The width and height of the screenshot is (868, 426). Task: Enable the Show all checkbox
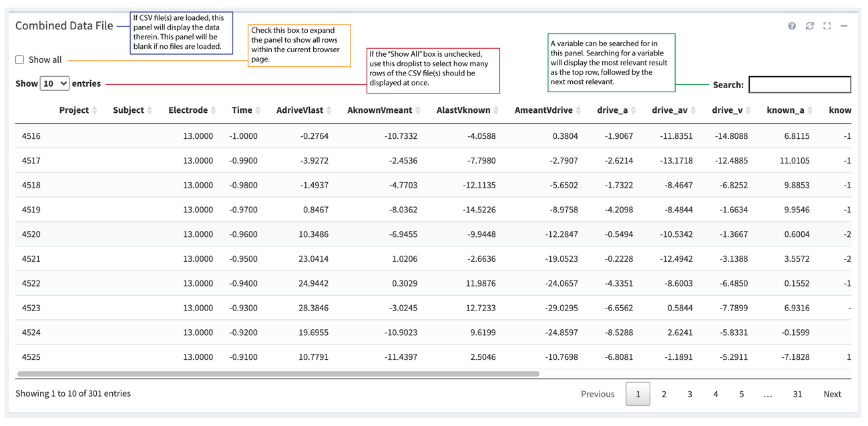20,60
